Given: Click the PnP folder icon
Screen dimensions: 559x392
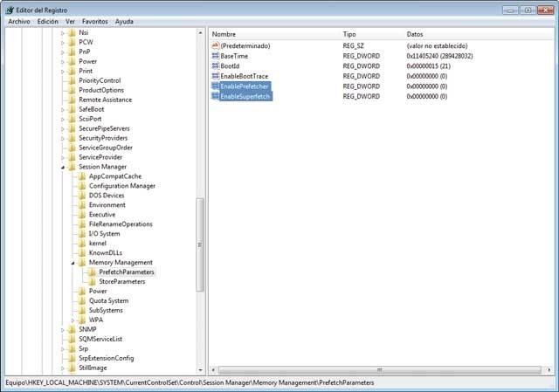Looking at the screenshot, I should click(72, 52).
